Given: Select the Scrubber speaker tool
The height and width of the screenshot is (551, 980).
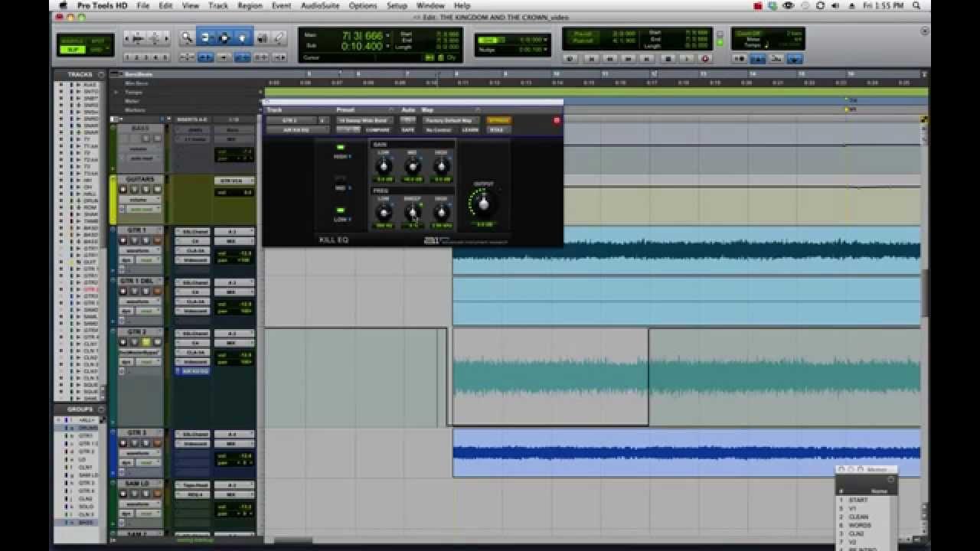Looking at the screenshot, I should (262, 37).
